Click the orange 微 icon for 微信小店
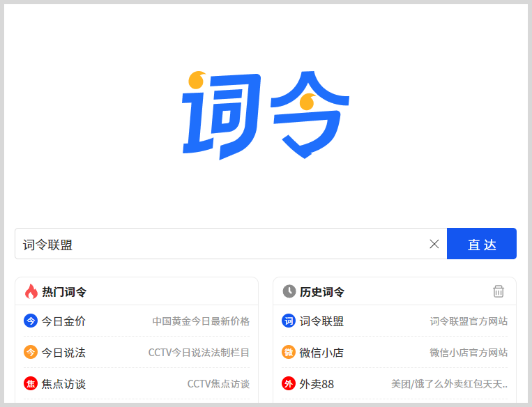 [x=289, y=352]
